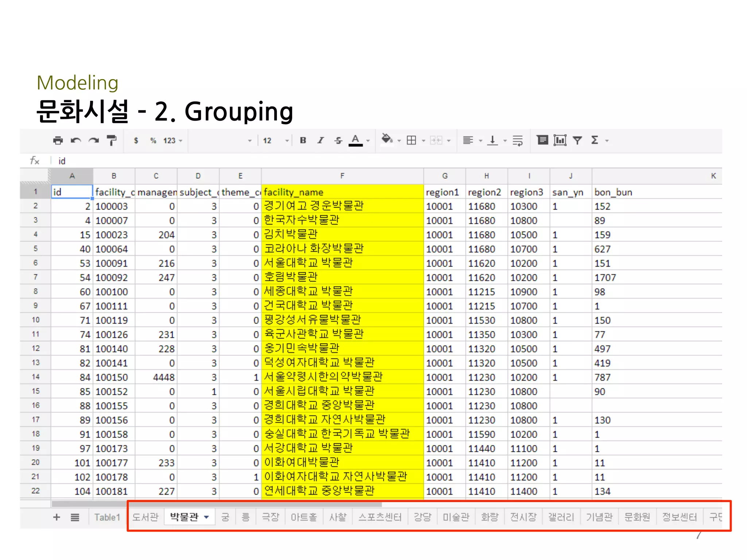Viewport: 747px width, 560px height.
Task: Click the san_yn header cell
Action: click(570, 192)
